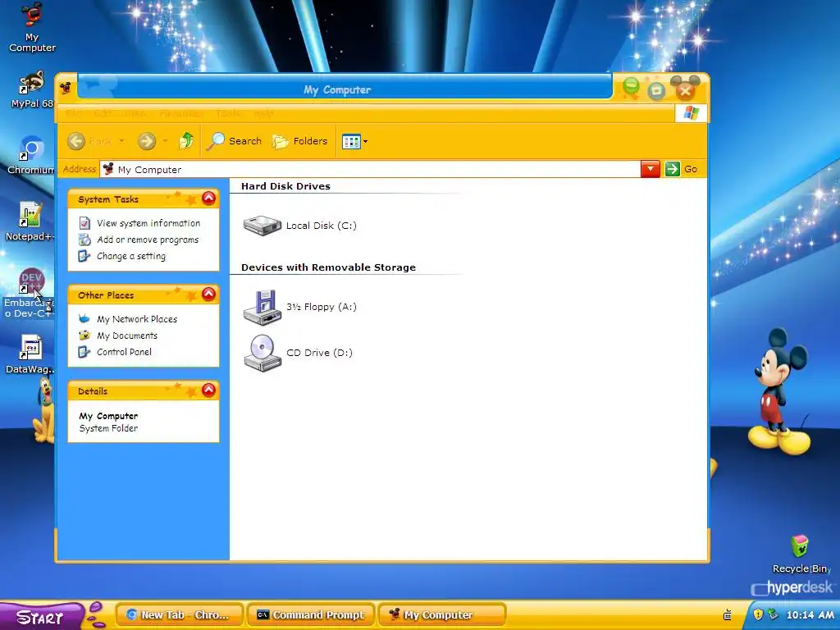
Task: Click the Forward arrow button
Action: (x=146, y=141)
